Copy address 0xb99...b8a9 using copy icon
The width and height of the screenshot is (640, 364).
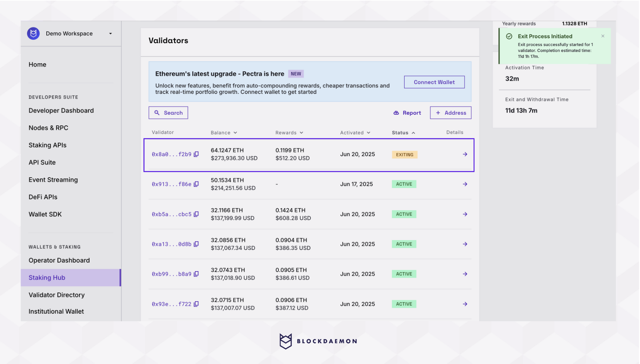coord(196,274)
